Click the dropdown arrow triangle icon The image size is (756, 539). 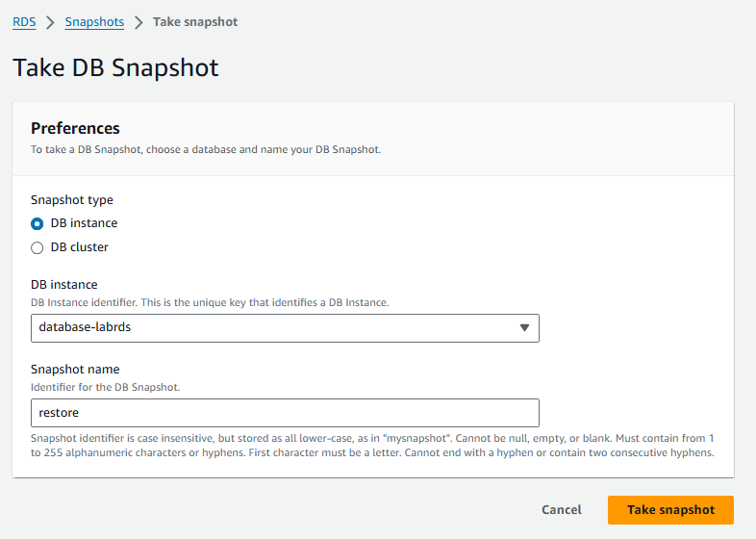[x=524, y=327]
